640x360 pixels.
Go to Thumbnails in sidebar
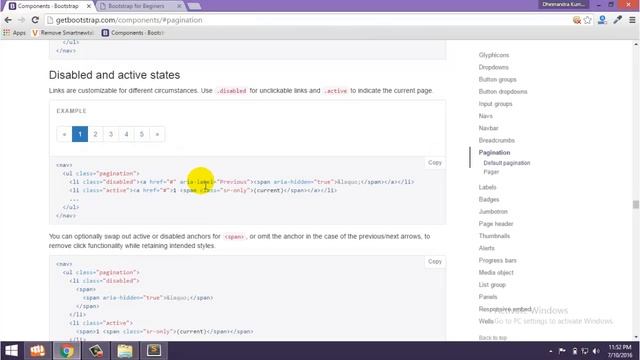[x=494, y=236]
